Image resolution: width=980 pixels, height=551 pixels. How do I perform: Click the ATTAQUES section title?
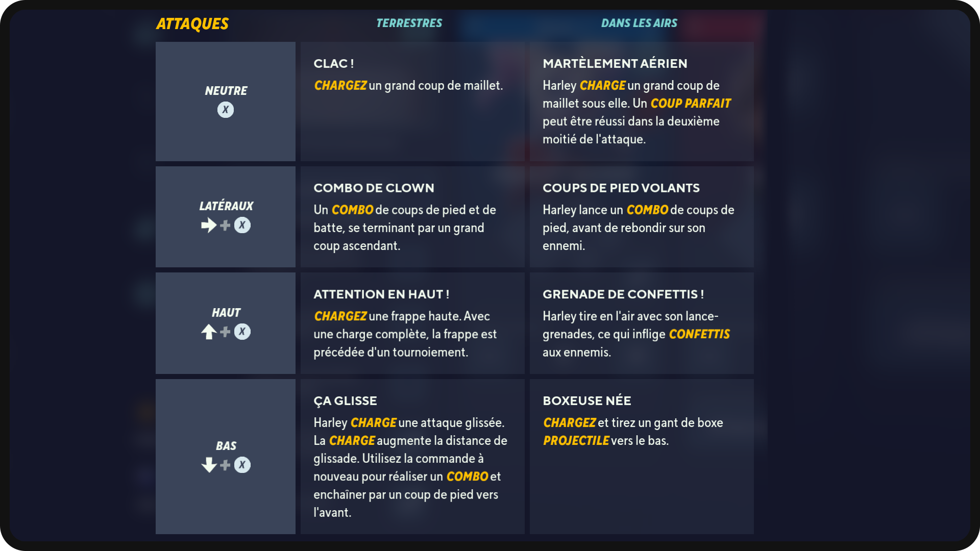[x=192, y=24]
